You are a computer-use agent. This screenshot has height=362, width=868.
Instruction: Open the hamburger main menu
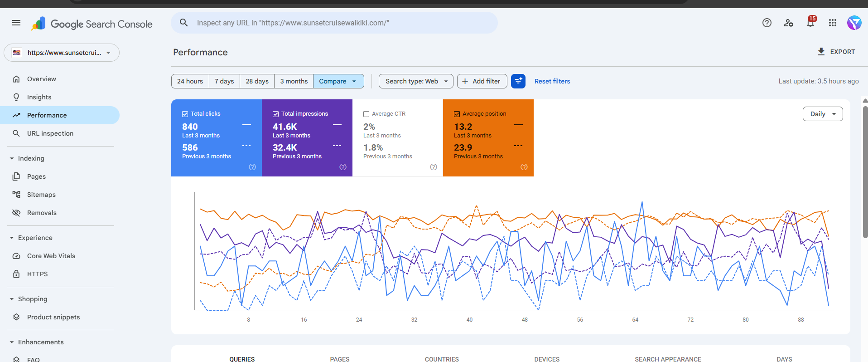(16, 23)
